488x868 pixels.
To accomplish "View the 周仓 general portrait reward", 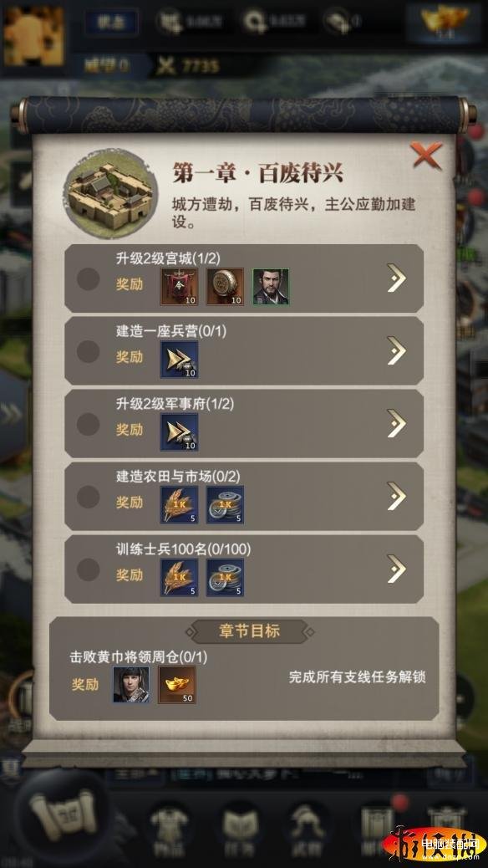I will pyautogui.click(x=131, y=685).
